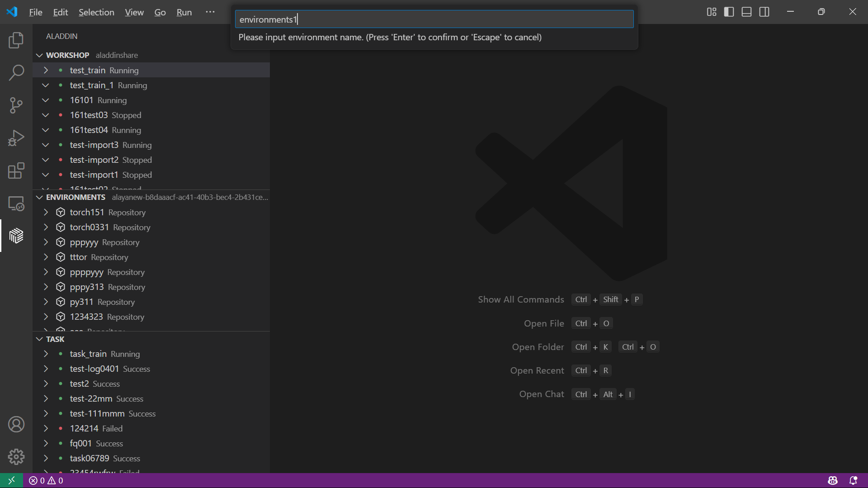Open the Search view icon
The width and height of the screenshot is (868, 488).
[16, 72]
